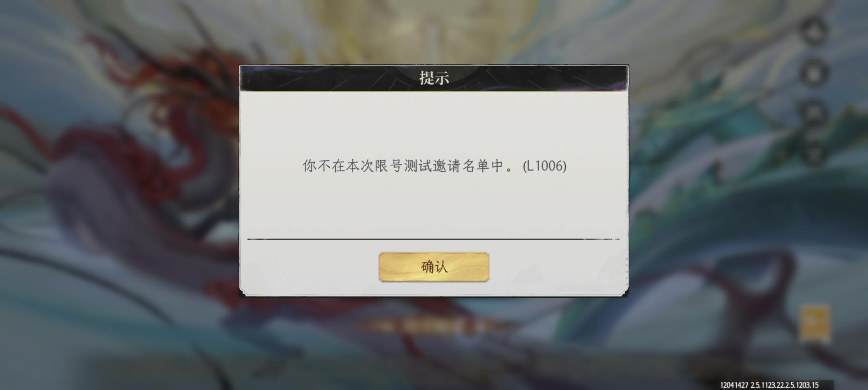Screen dimensions: 868x390
Task: Click the topmost blurred round icon at right
Action: [x=813, y=32]
